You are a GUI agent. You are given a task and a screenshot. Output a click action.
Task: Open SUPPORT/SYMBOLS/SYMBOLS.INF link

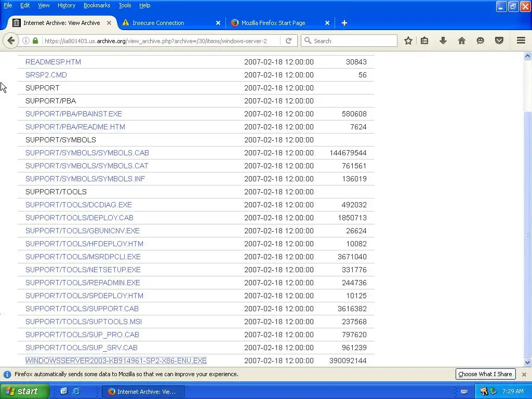point(85,179)
